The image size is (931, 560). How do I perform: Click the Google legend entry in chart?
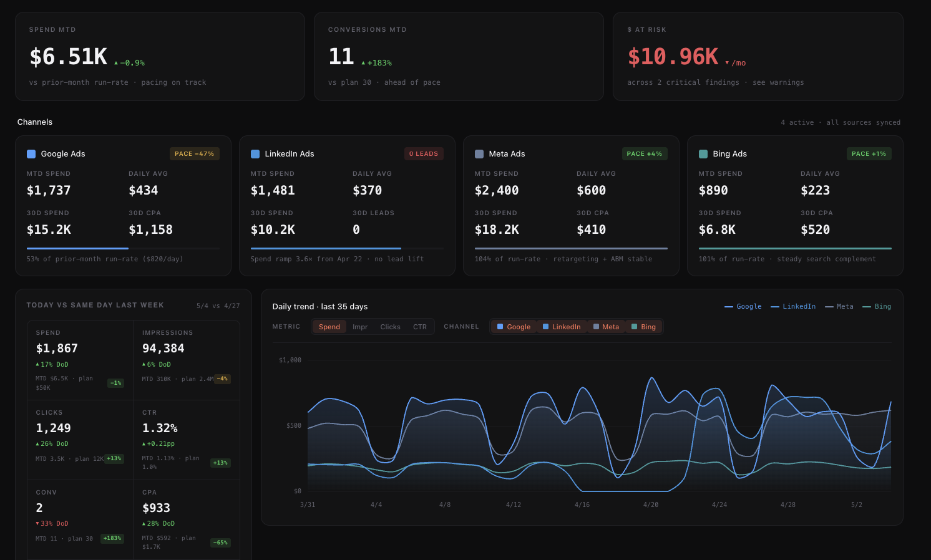pyautogui.click(x=743, y=306)
